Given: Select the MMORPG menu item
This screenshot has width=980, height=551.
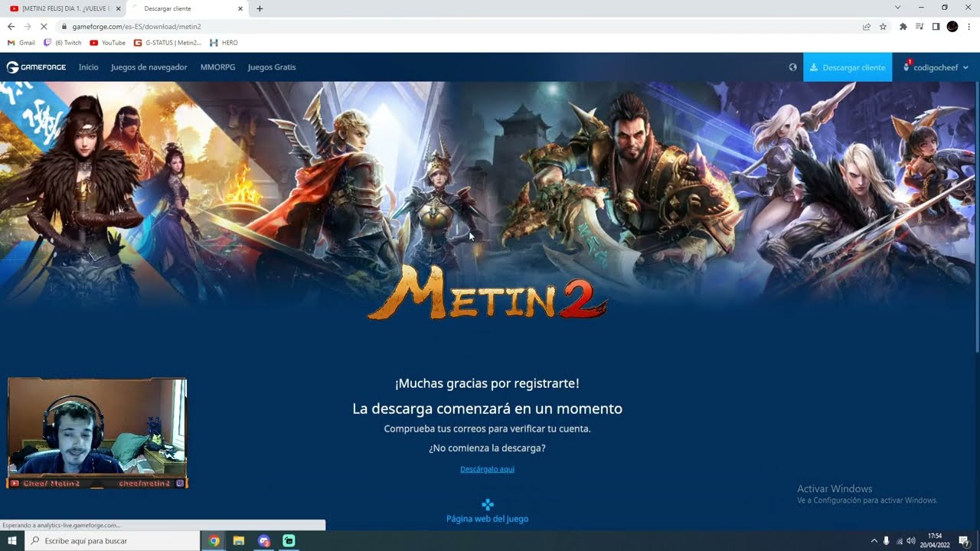Looking at the screenshot, I should pos(217,67).
